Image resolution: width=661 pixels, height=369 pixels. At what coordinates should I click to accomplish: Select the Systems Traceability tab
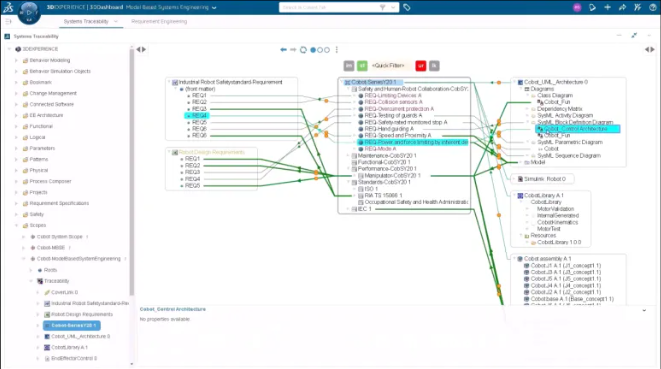pos(86,21)
